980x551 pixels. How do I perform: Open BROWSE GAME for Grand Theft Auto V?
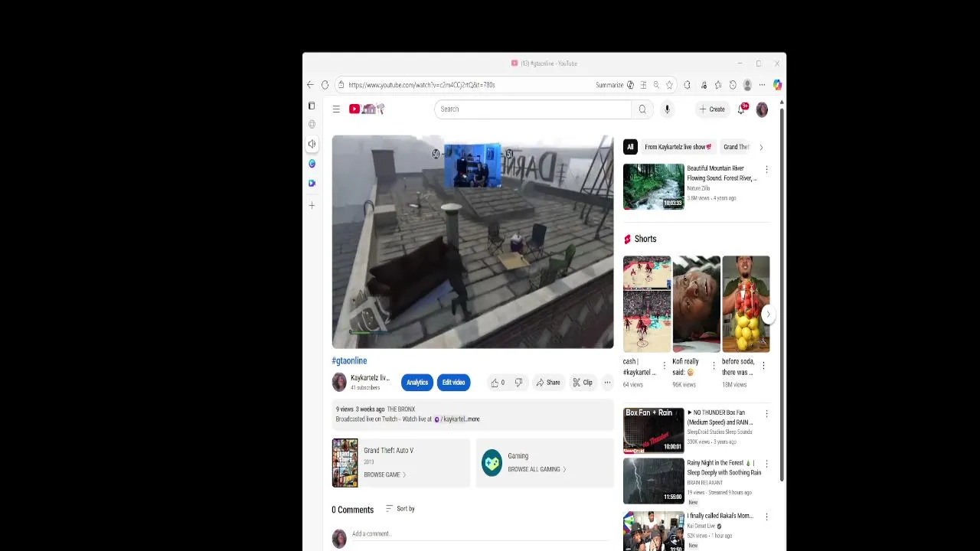[x=385, y=474]
